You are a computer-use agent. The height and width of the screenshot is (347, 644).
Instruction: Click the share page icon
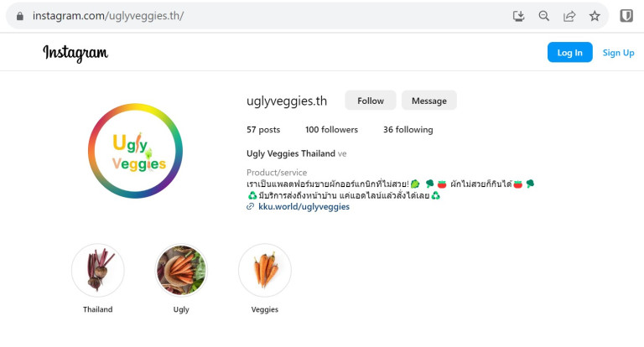pos(569,16)
